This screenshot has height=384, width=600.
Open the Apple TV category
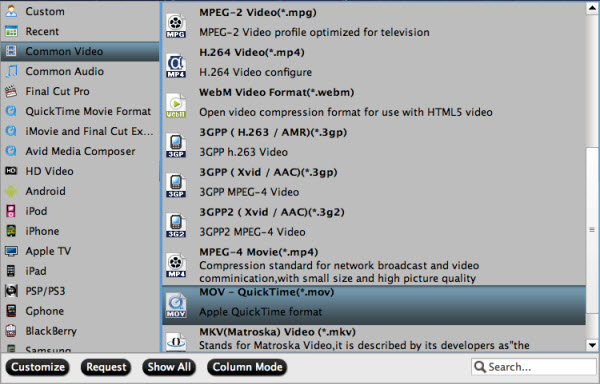coord(80,251)
